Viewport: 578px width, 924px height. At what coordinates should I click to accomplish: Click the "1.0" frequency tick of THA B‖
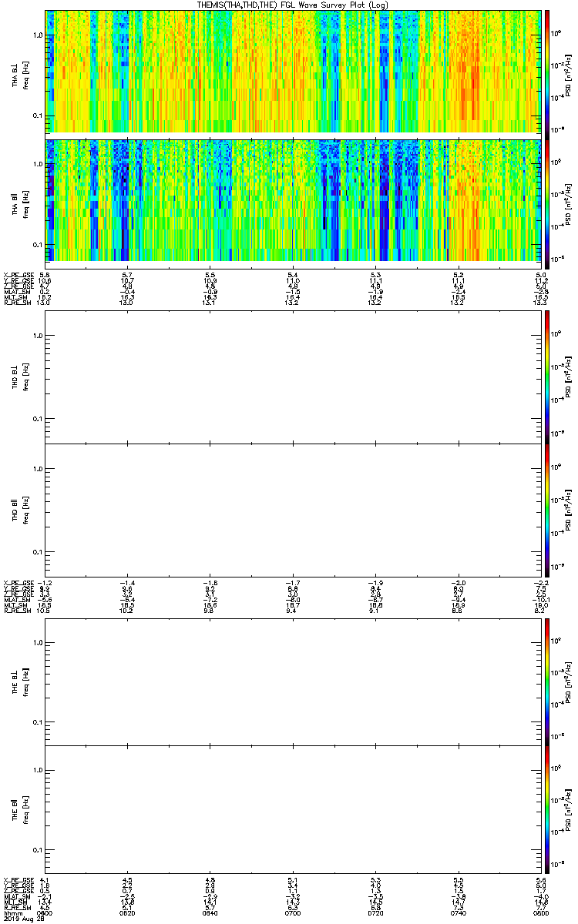(38, 165)
